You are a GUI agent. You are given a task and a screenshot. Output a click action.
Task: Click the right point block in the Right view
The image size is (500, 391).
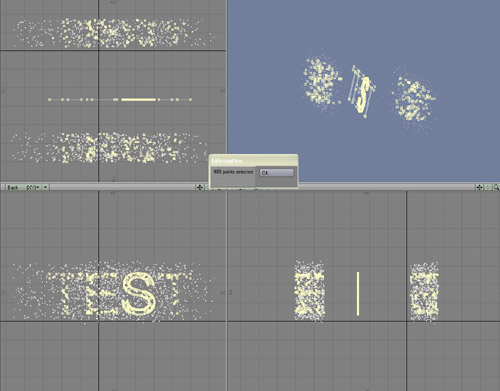click(424, 292)
